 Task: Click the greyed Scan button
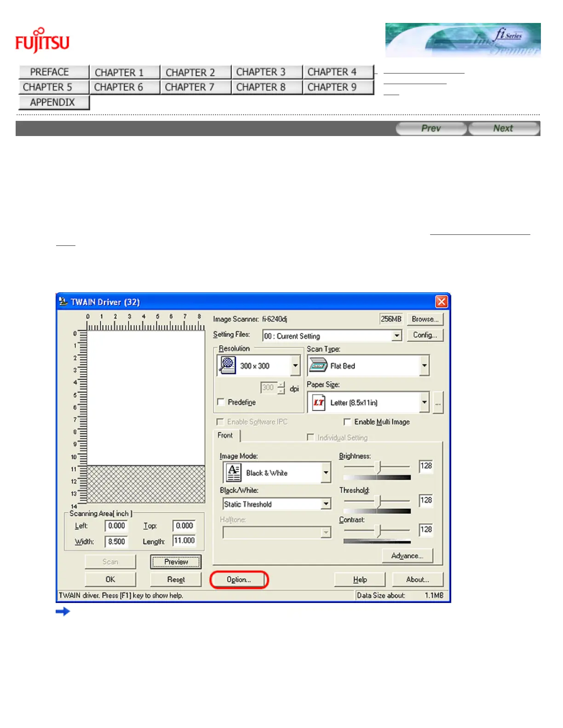coord(110,562)
